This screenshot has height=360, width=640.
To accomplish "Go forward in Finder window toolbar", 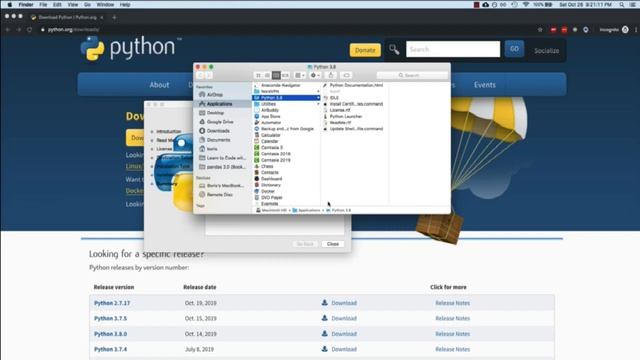I will [x=209, y=75].
